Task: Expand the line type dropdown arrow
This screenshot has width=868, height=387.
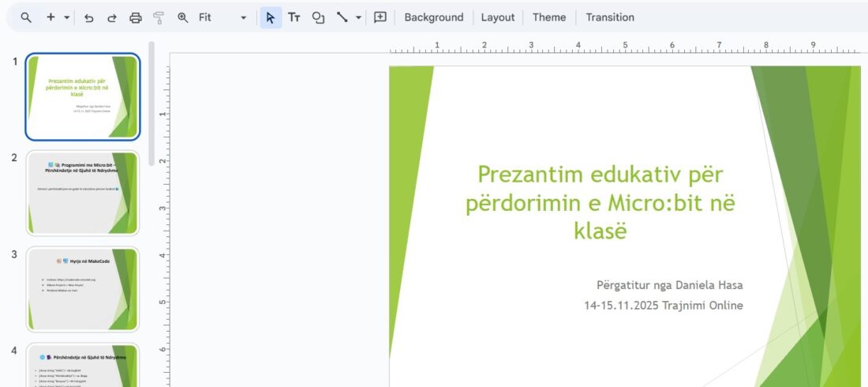Action: click(x=358, y=17)
